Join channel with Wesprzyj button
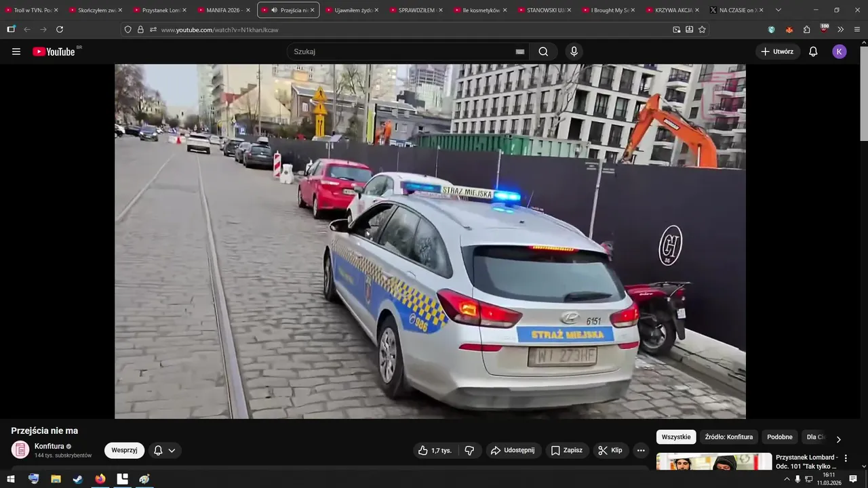Viewport: 868px width, 488px height. [x=124, y=450]
